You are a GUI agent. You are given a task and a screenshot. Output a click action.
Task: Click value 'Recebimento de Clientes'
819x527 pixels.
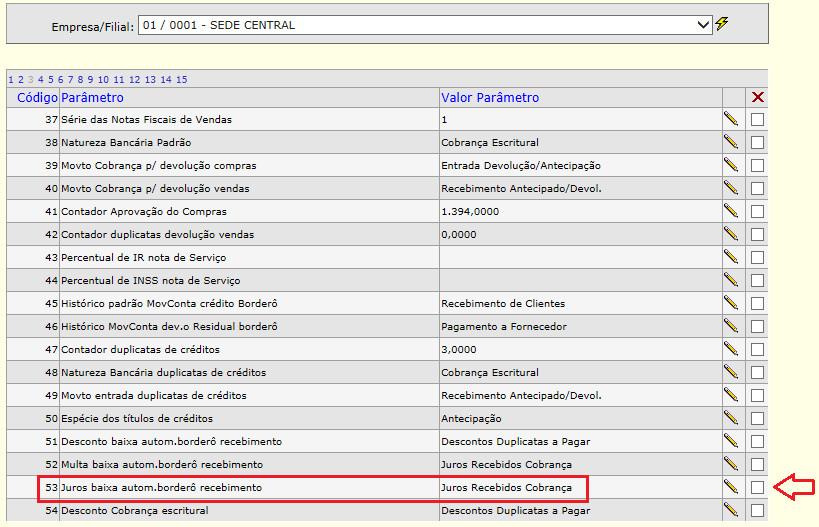tap(503, 303)
